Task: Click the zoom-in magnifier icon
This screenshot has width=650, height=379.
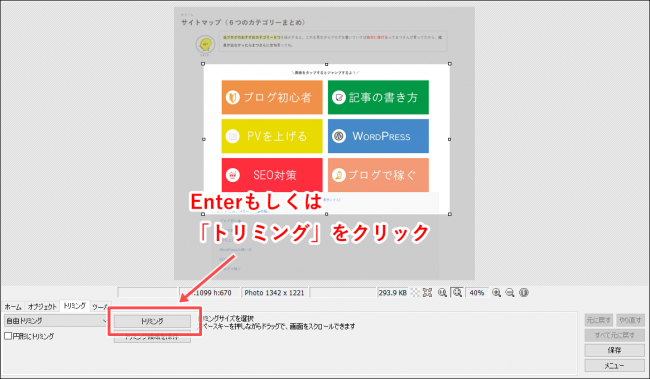Action: click(496, 293)
